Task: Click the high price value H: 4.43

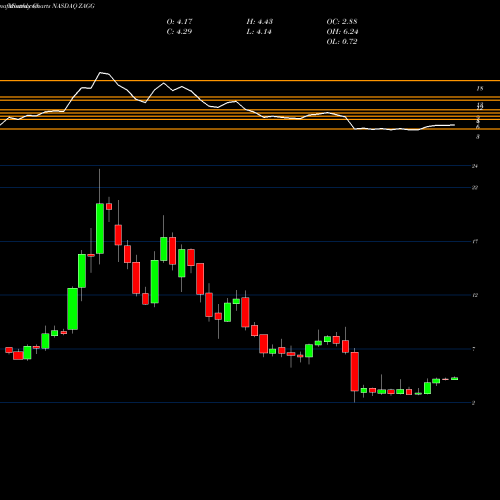Action: tap(260, 22)
